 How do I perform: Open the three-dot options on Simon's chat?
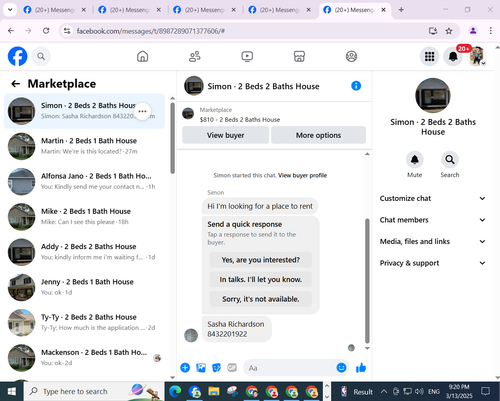click(142, 111)
